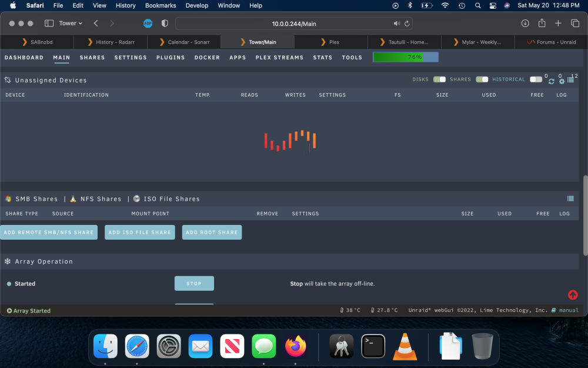The image size is (588, 368).
Task: Click the red back-to-top arrow icon
Action: 573,295
